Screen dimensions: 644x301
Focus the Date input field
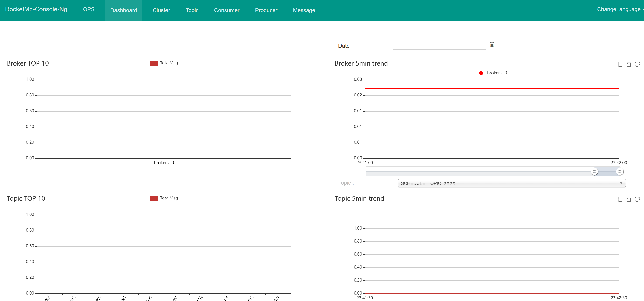pyautogui.click(x=439, y=45)
